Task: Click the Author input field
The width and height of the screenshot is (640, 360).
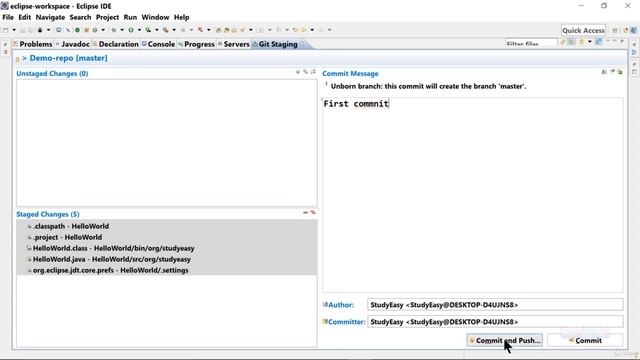Action: click(x=495, y=304)
